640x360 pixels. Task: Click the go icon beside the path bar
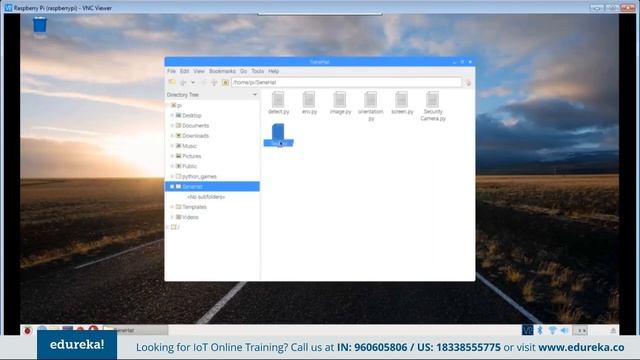(468, 83)
